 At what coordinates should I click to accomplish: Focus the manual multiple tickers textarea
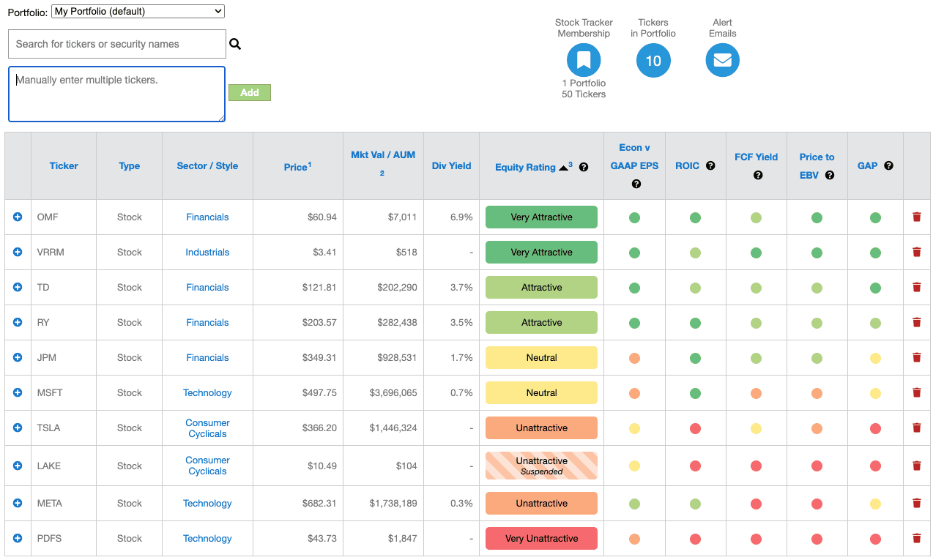[116, 94]
